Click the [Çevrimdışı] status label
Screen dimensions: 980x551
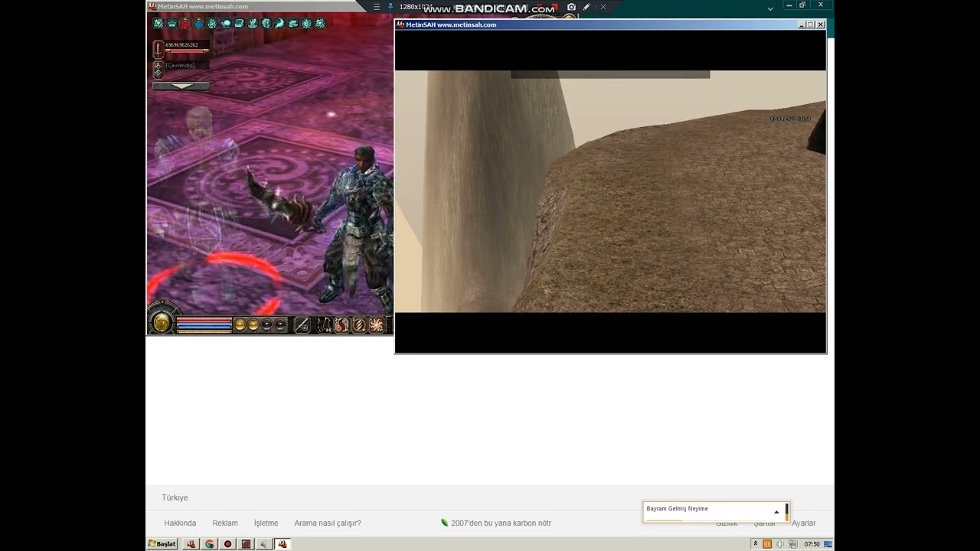[x=180, y=66]
